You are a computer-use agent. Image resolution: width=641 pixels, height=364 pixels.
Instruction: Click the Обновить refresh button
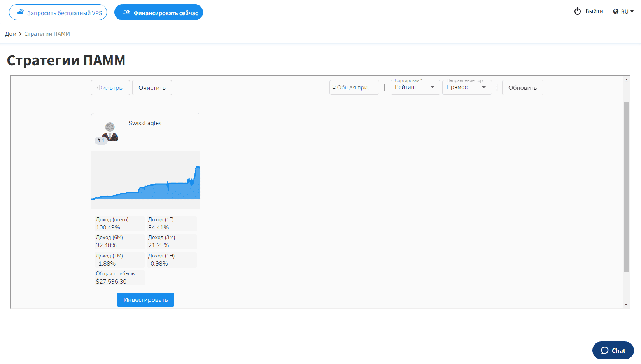522,87
